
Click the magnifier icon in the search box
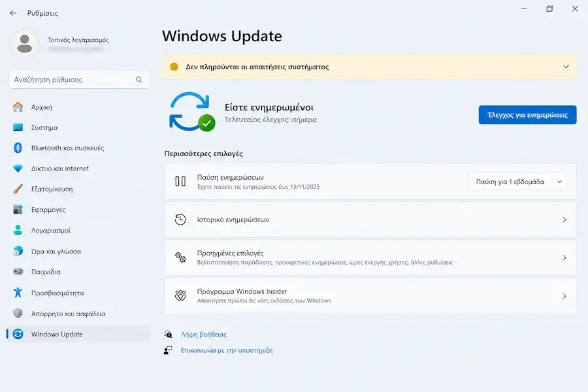pos(139,80)
